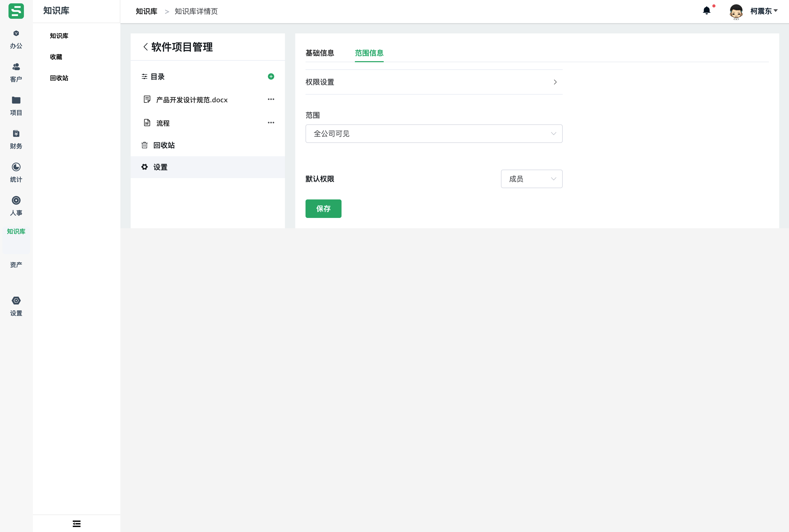Click the gear icon beside 设置
The width and height of the screenshot is (789, 532).
(144, 167)
